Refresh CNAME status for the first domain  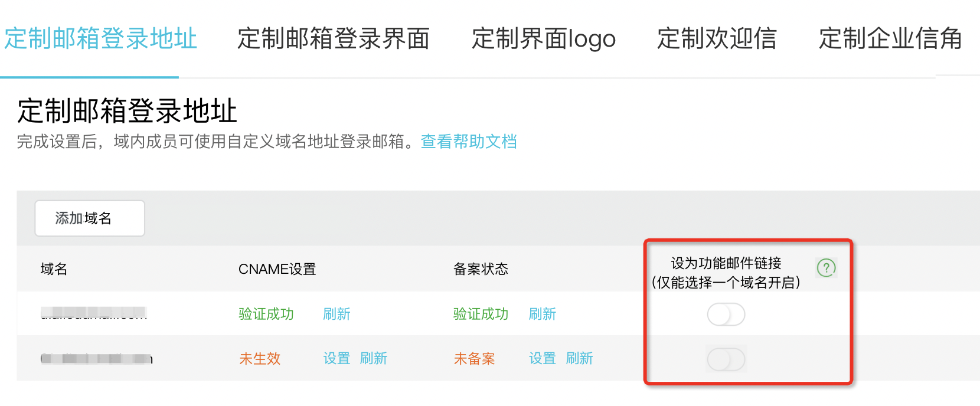point(337,314)
